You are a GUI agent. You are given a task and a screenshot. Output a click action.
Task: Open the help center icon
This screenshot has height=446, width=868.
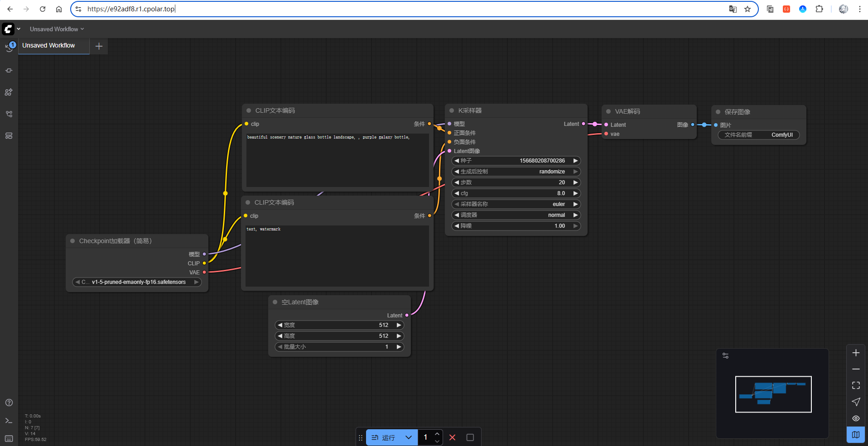[x=9, y=403]
